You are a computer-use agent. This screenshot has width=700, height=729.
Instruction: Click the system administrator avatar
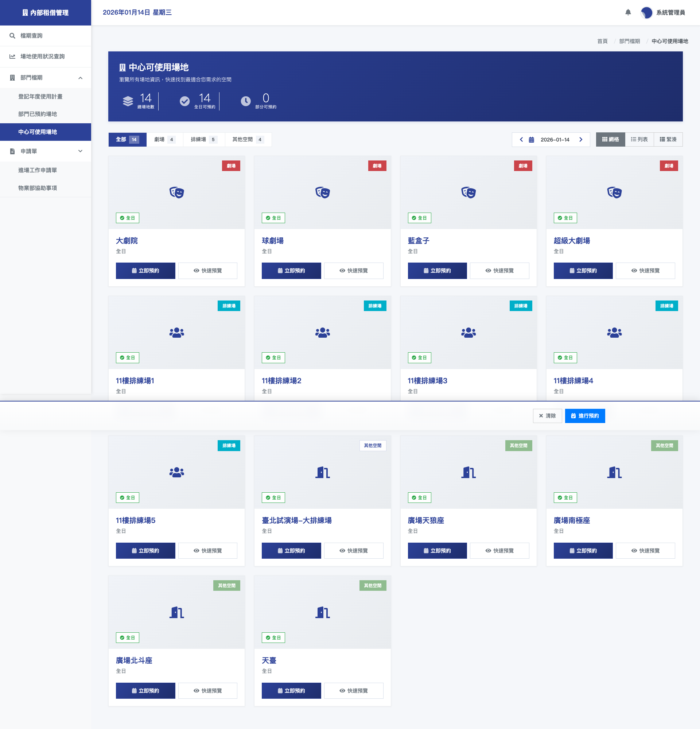click(646, 12)
